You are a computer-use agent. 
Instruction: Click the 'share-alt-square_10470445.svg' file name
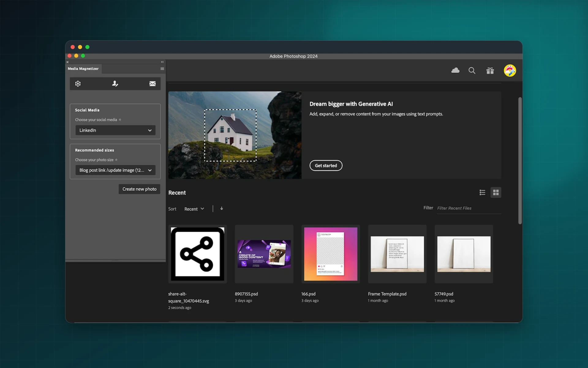point(189,297)
